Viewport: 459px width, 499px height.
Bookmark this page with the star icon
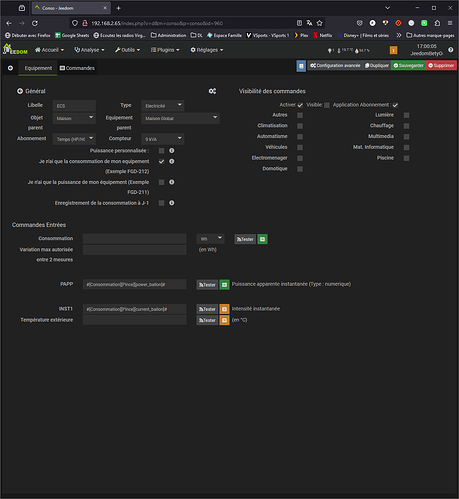[319, 23]
